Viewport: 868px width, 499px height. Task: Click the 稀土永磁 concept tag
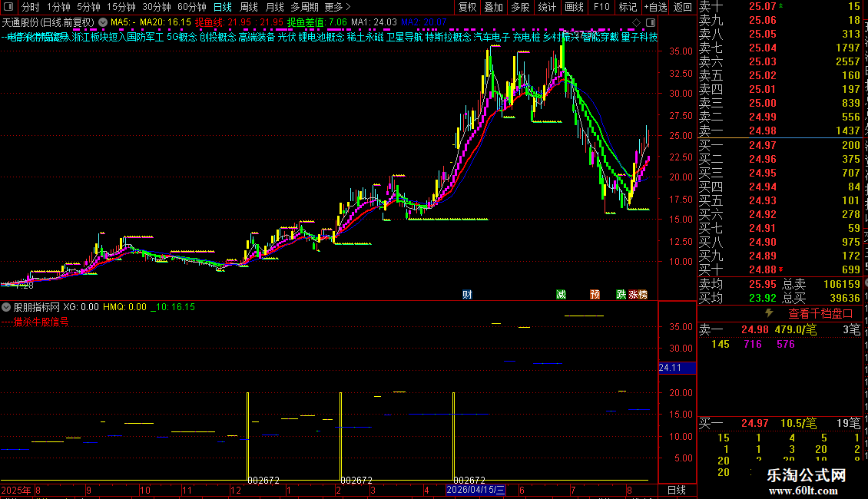point(366,37)
